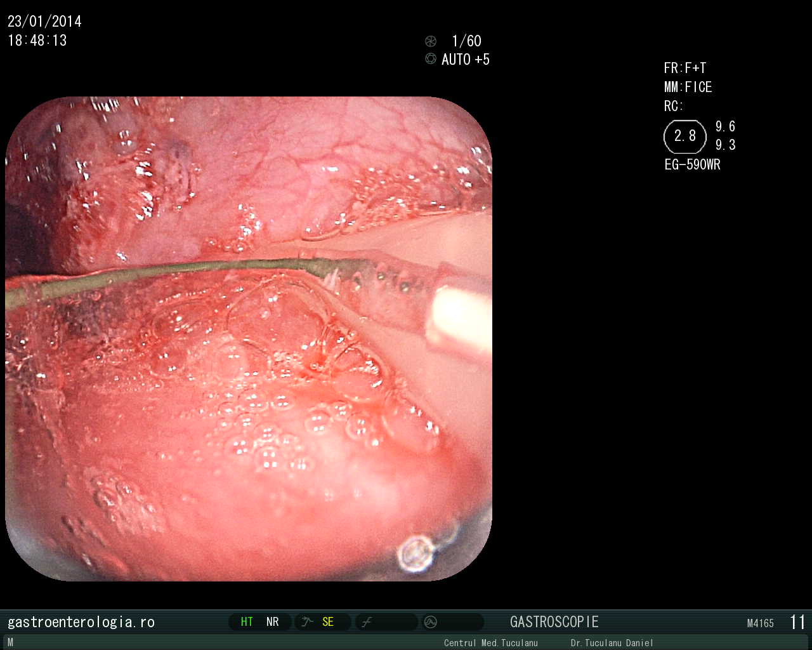Image resolution: width=812 pixels, height=650 pixels.
Task: Click the structure enhancement curve icon beside SE
Action: 308,622
